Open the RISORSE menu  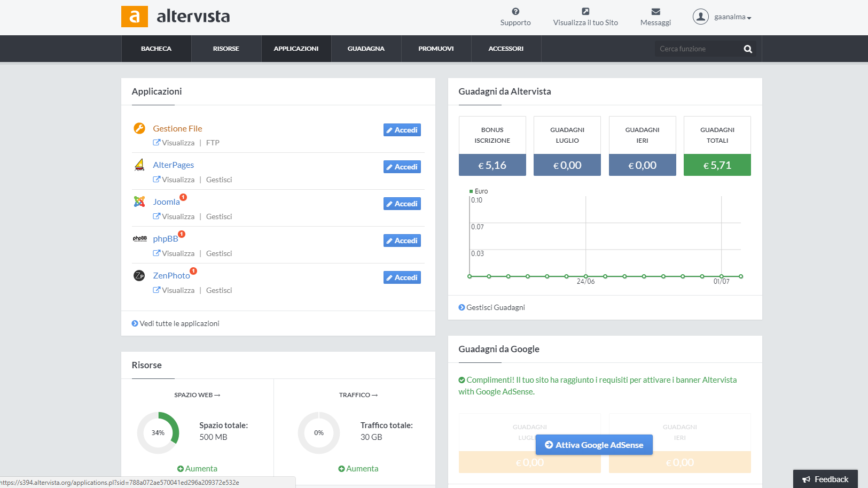click(x=226, y=49)
